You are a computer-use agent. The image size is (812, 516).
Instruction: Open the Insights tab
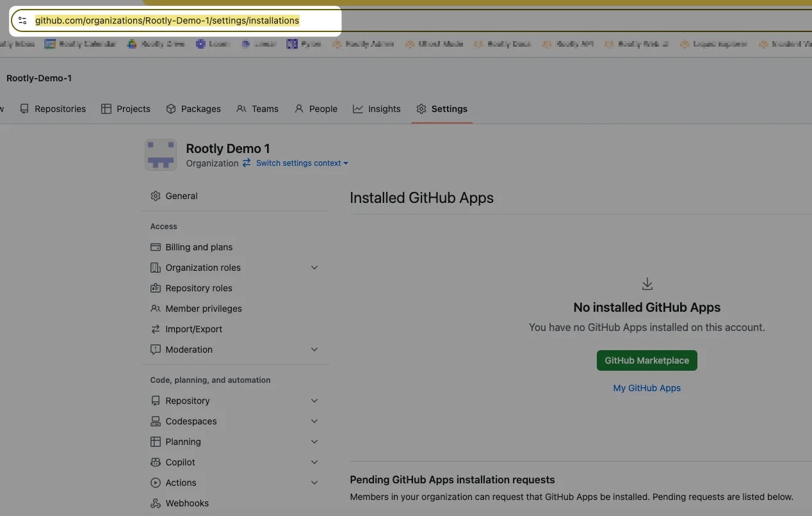coord(377,109)
